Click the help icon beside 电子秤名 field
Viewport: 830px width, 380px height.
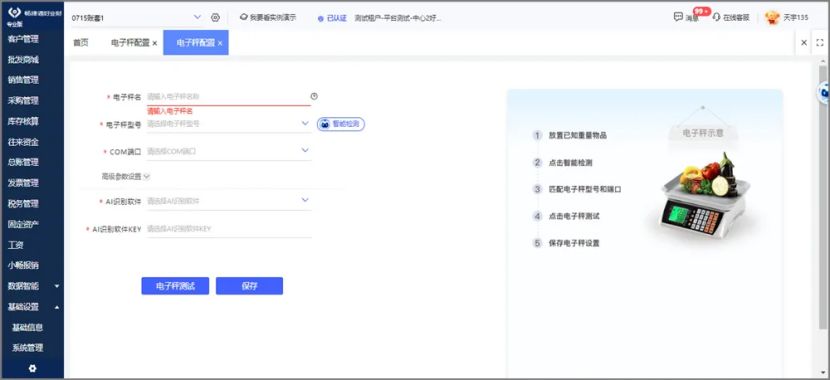pyautogui.click(x=314, y=96)
